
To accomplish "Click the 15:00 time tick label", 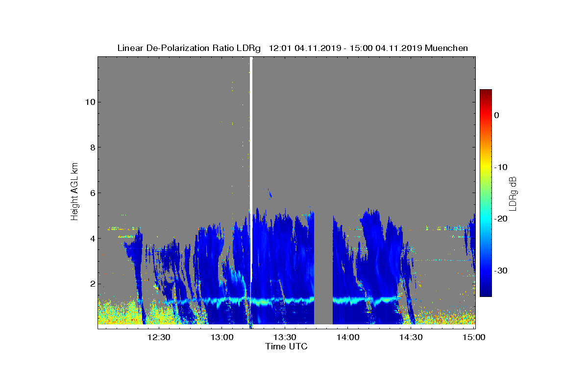I will [474, 337].
